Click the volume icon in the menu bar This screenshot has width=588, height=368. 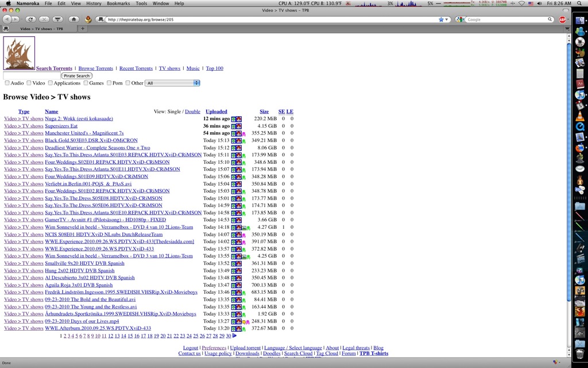click(x=539, y=3)
